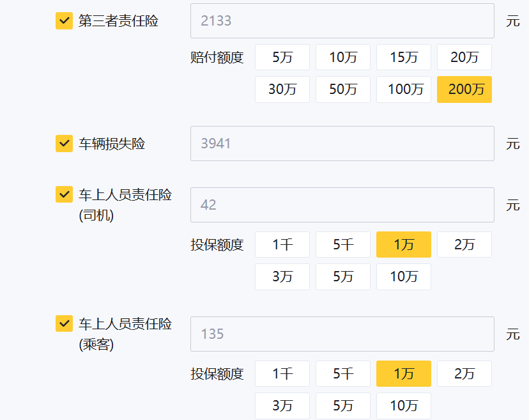Select 15万 赔付额度 option
Screen dimensions: 529x420
click(x=403, y=58)
